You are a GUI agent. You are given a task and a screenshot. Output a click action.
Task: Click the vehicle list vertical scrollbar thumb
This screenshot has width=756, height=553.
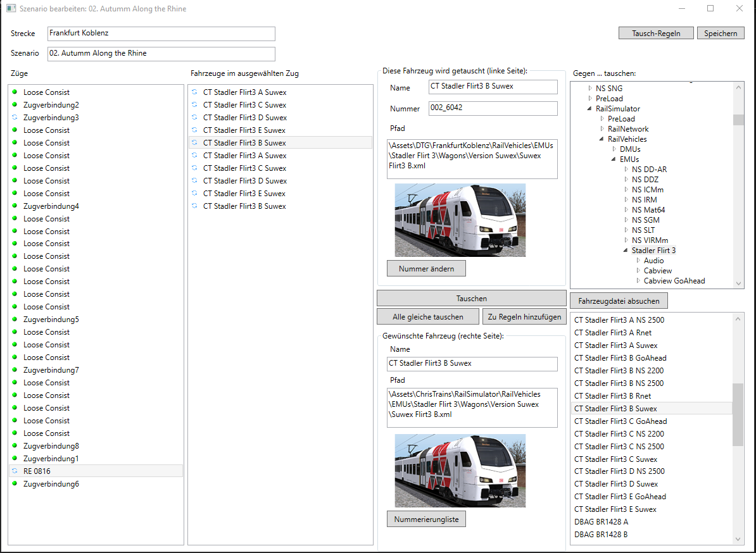[738, 414]
